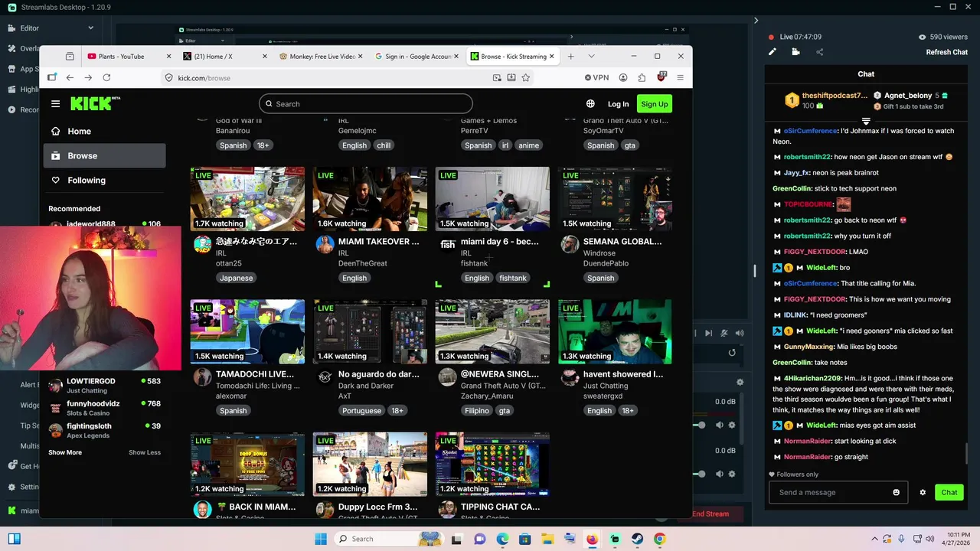
Task: Open the browser application menu icon
Action: [x=680, y=77]
